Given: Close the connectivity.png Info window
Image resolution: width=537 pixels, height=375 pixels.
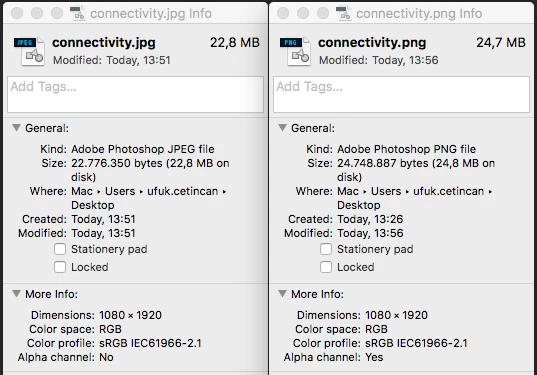Looking at the screenshot, I should pyautogui.click(x=283, y=13).
